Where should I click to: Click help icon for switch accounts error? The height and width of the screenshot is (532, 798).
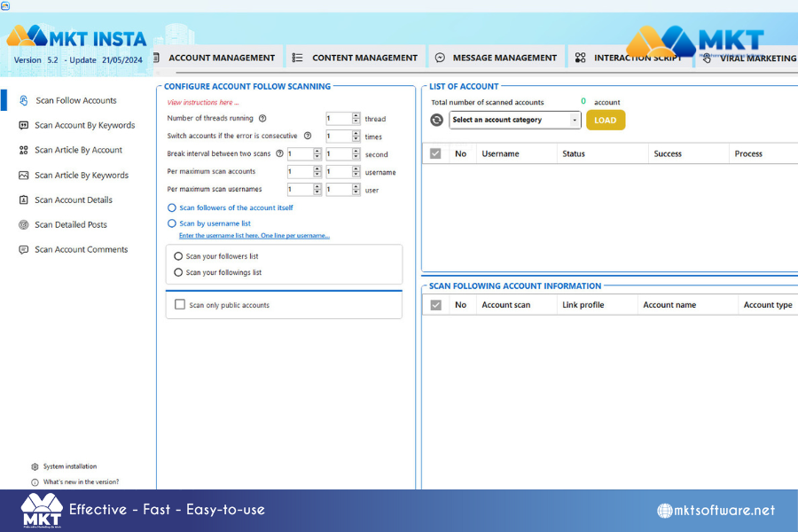[308, 136]
